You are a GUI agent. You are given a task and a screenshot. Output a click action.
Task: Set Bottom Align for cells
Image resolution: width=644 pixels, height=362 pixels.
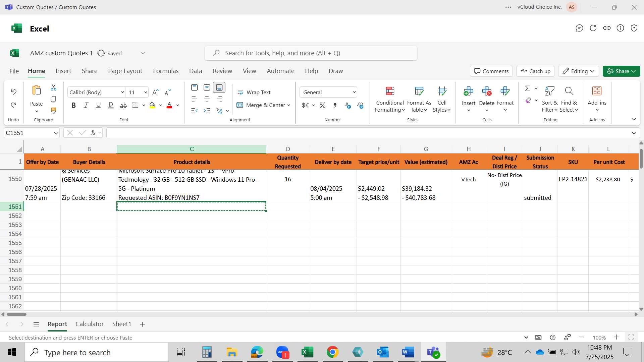click(219, 87)
